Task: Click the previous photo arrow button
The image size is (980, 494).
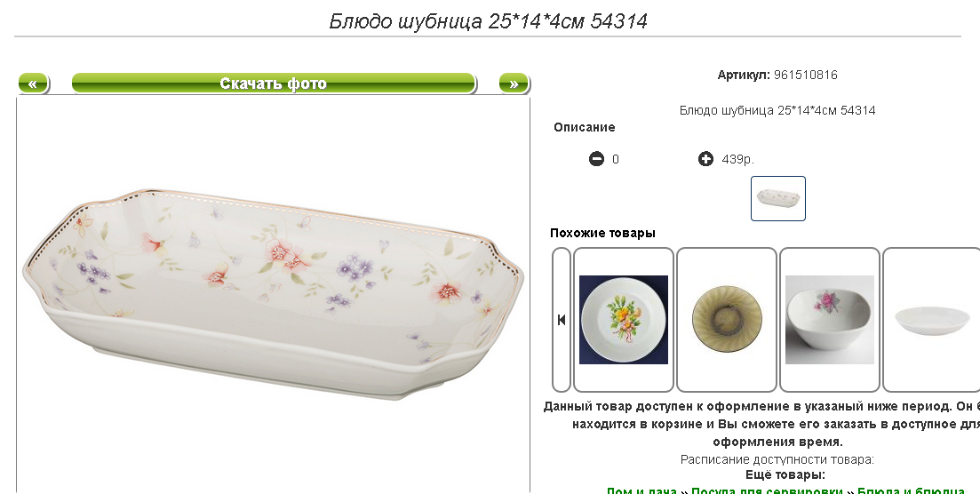Action: click(33, 84)
